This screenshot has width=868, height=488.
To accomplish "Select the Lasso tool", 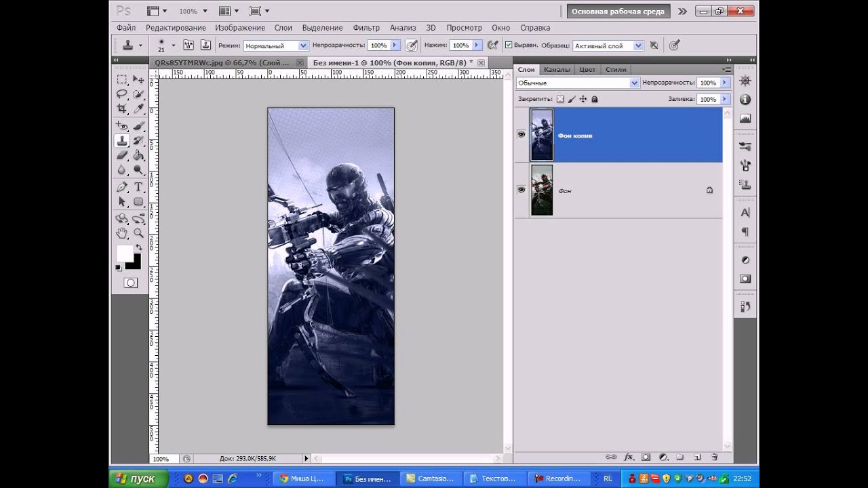I will 122,94.
